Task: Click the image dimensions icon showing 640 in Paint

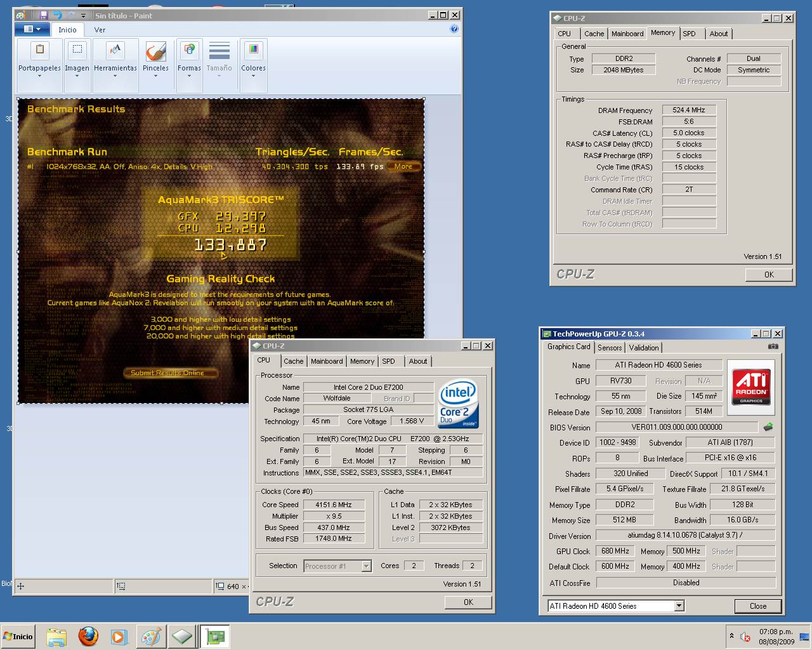Action: [220, 586]
